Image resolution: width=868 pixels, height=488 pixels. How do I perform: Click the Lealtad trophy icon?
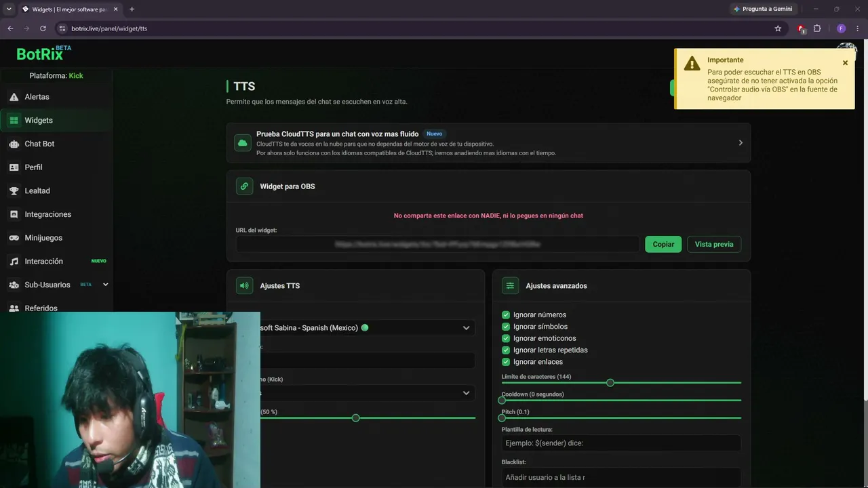[14, 191]
